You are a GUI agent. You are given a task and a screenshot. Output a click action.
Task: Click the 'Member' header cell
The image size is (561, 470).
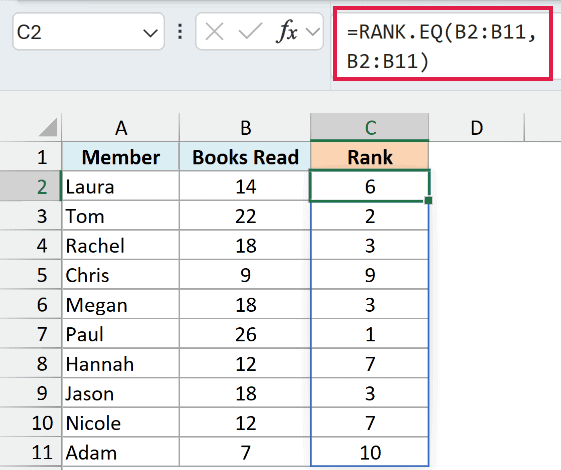[x=121, y=157]
